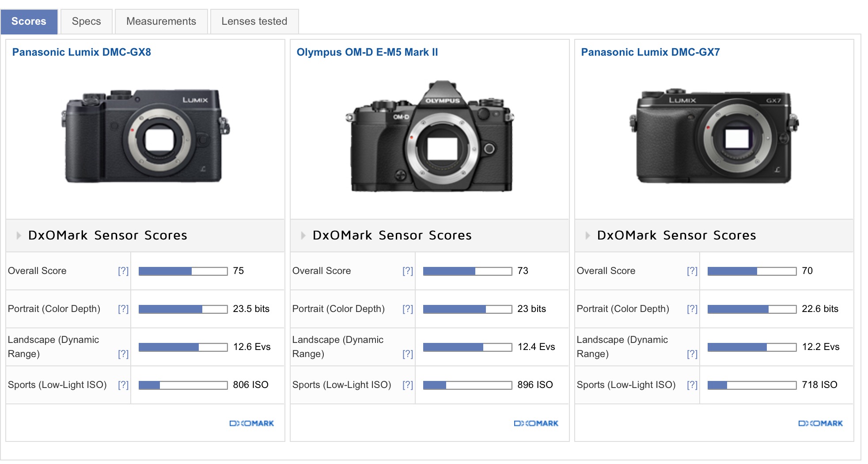
Task: Switch to the Specs tab
Action: tap(86, 21)
